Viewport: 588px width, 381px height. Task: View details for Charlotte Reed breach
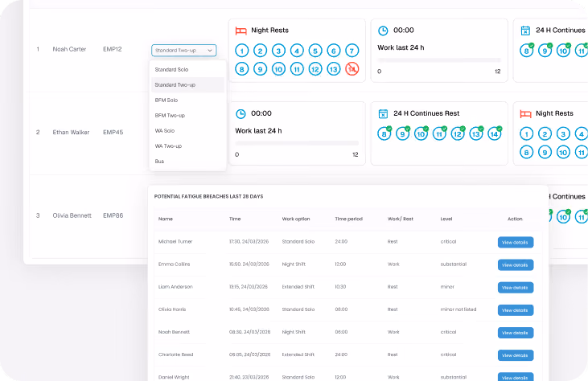click(x=516, y=355)
